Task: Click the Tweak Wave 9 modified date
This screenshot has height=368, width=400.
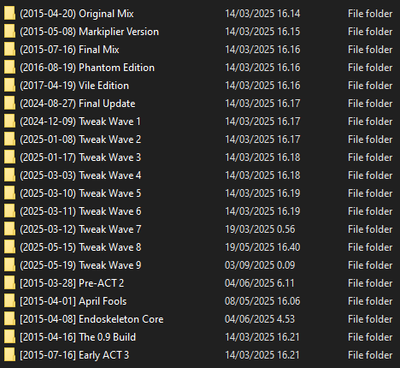Action: point(260,266)
